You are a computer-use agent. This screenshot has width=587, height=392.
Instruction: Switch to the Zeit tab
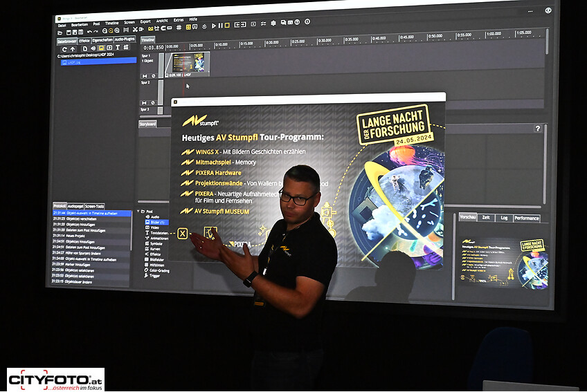coord(486,217)
